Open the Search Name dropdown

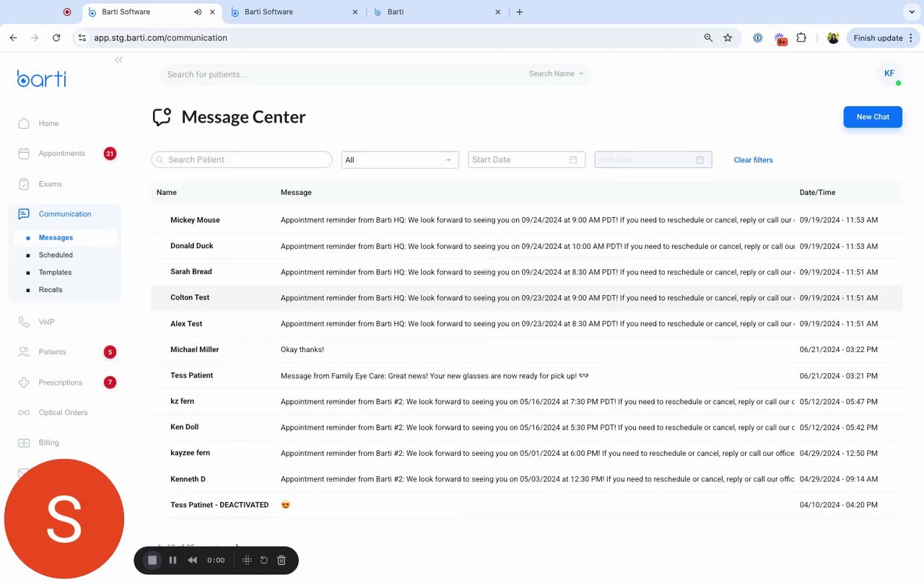pos(556,74)
